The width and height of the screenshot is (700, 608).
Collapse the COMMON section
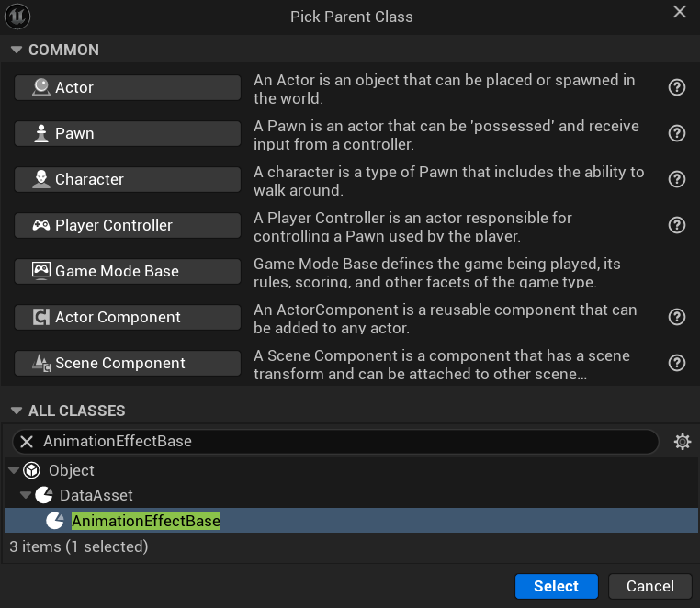click(16, 50)
